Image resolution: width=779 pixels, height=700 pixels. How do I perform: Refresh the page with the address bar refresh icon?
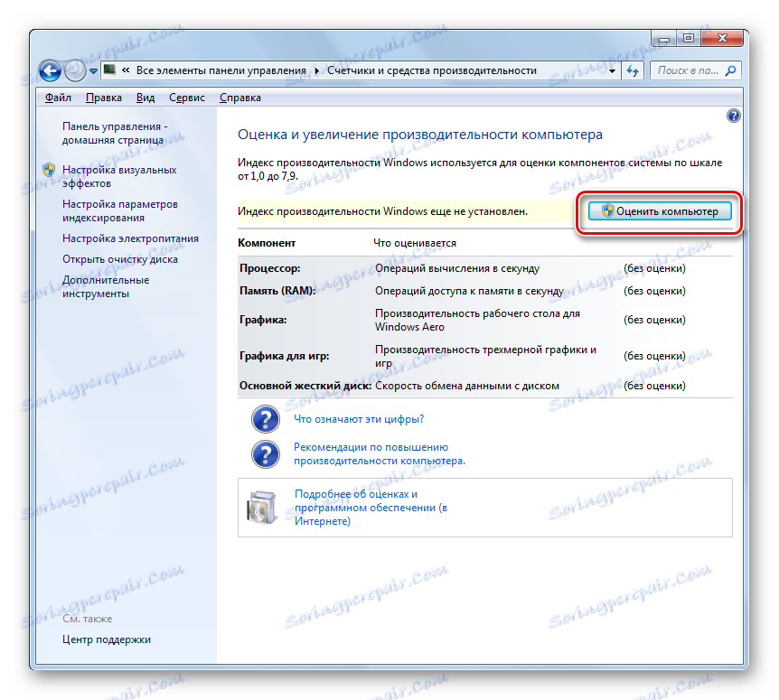tap(633, 71)
